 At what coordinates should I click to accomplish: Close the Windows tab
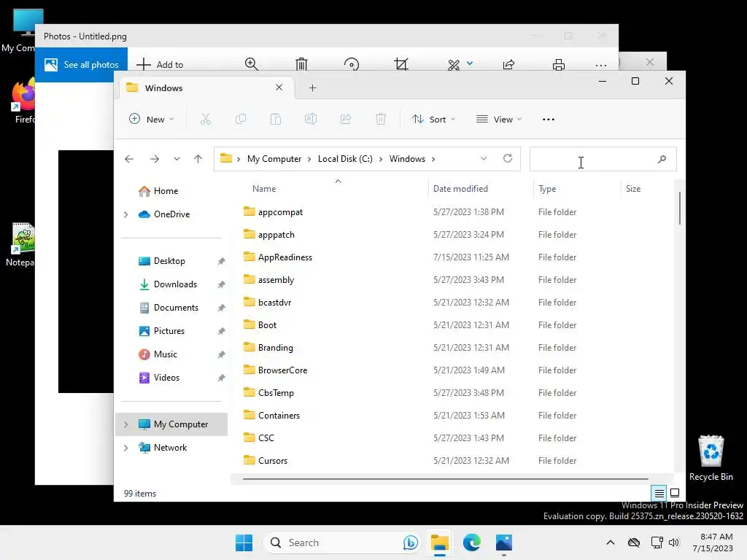pyautogui.click(x=279, y=87)
